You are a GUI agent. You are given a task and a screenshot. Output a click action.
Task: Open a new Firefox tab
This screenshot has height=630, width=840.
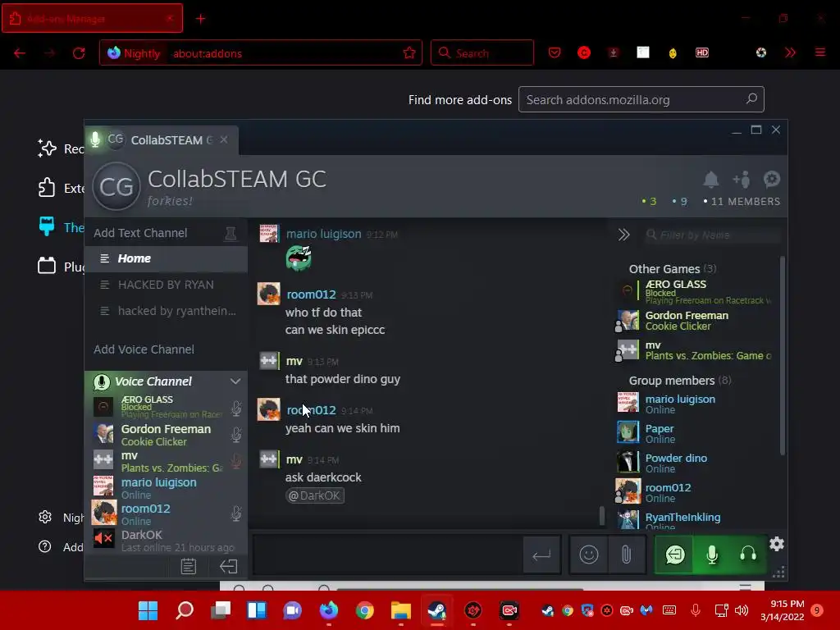point(200,19)
